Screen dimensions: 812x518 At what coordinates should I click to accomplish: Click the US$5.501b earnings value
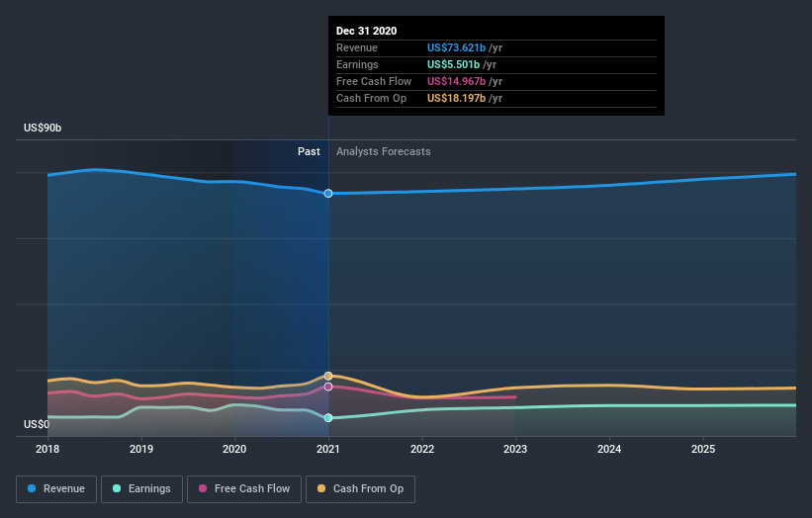click(x=453, y=64)
